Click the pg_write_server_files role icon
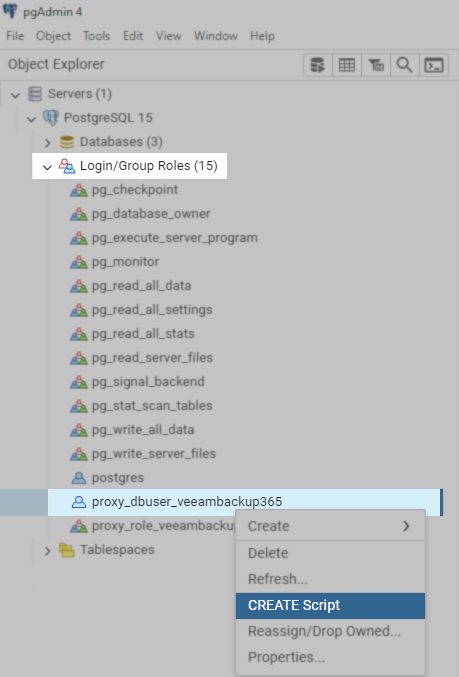This screenshot has height=677, width=459. pyautogui.click(x=79, y=454)
